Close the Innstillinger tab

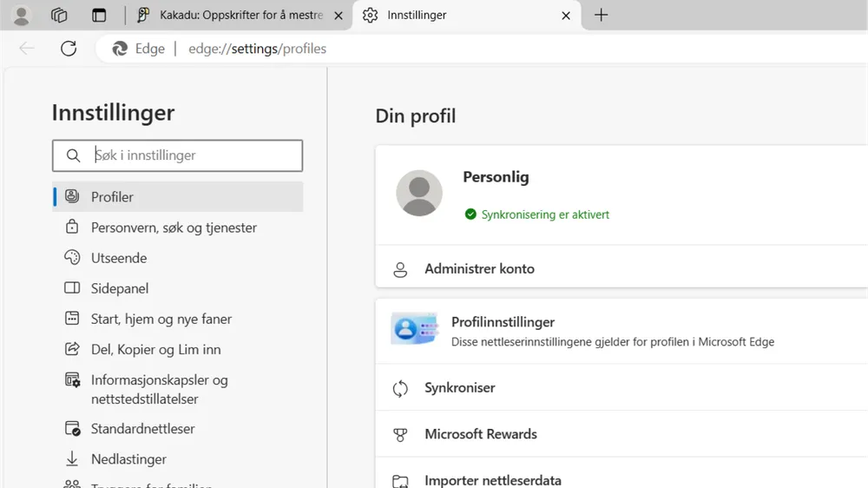(x=566, y=16)
